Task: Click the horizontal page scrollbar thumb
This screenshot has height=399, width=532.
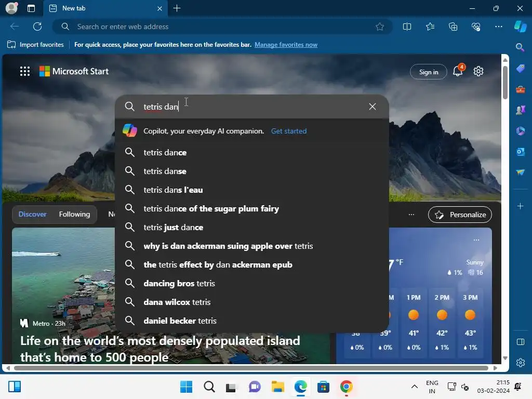Action: point(251,368)
